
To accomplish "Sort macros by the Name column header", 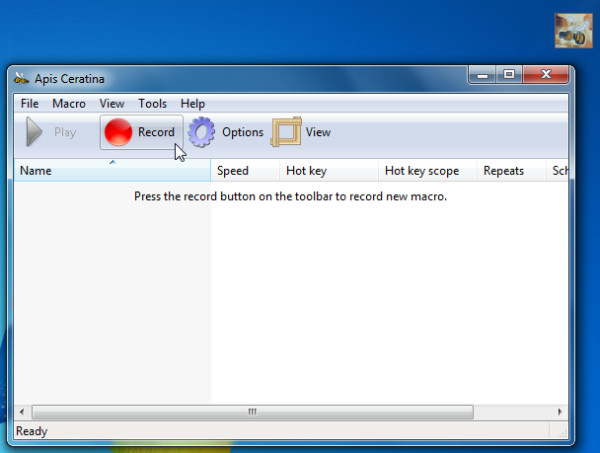I will [112, 170].
